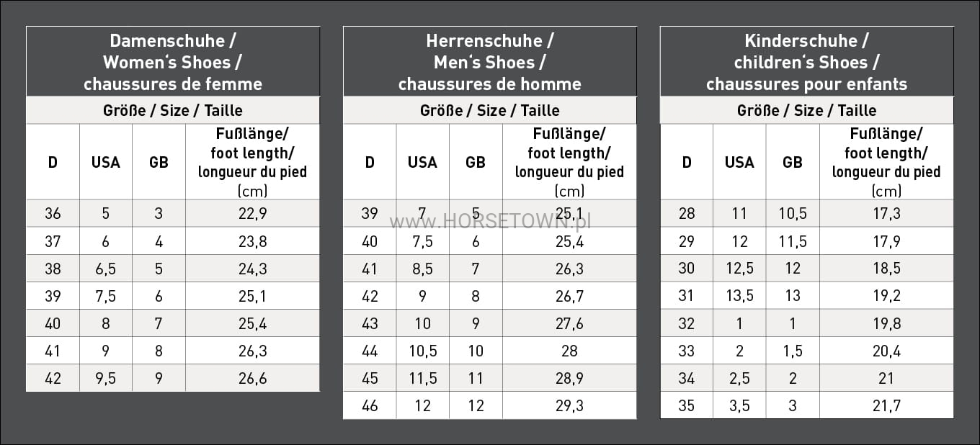The image size is (980, 445).
Task: Click the D column header in children's table
Action: 687,162
